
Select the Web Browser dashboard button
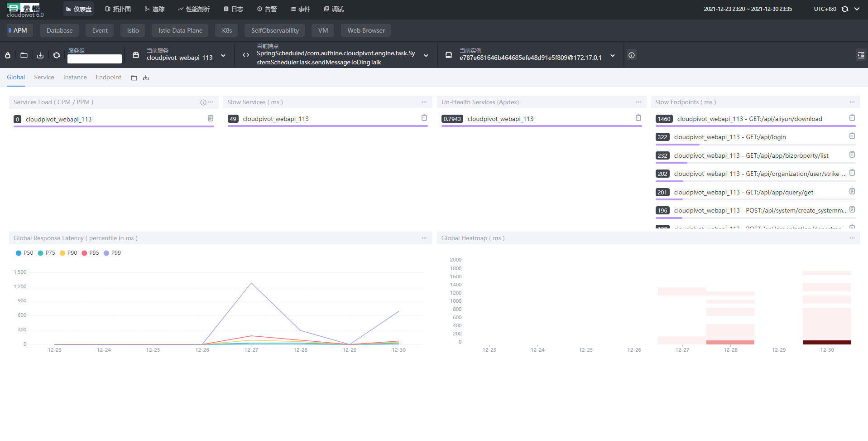(366, 30)
